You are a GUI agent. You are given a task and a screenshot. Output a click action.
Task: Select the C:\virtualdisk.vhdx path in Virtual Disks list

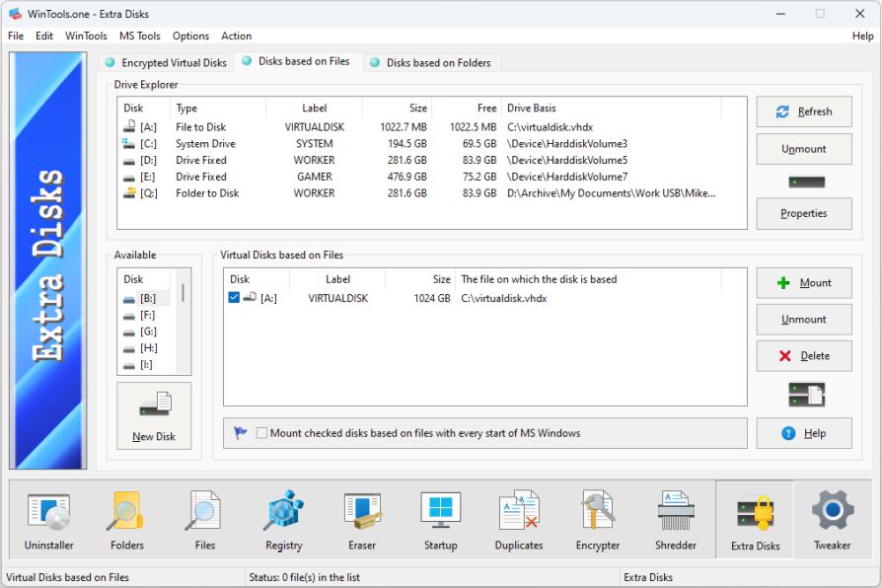503,298
